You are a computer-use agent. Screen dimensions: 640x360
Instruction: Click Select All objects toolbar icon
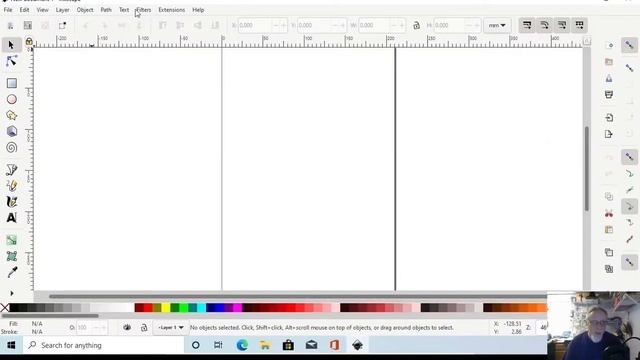(10, 25)
